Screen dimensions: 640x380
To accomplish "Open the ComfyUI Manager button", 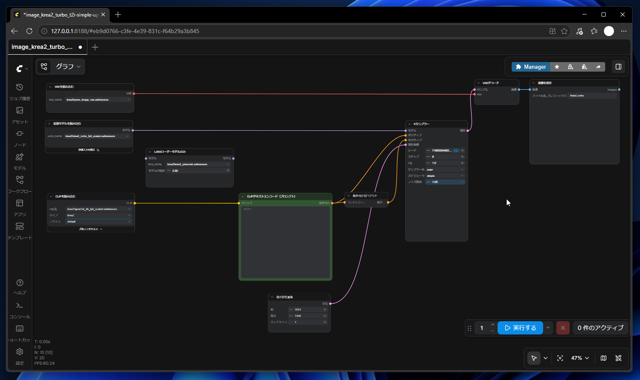I will (531, 67).
